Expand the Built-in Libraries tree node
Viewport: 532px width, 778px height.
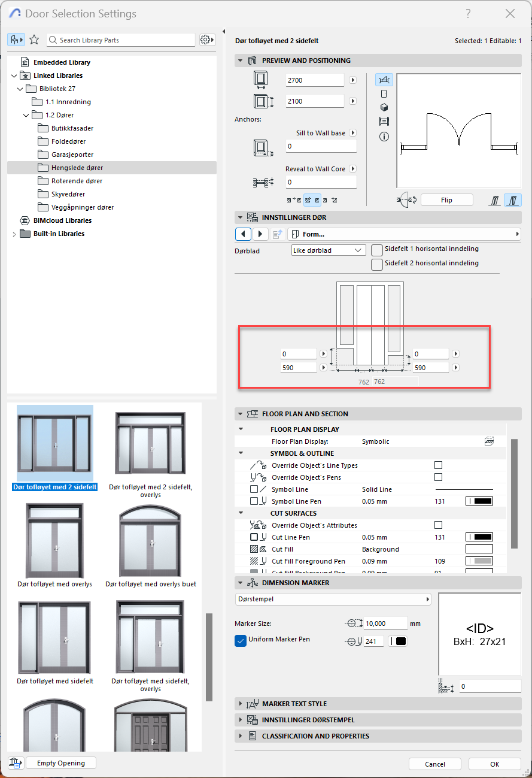point(14,234)
